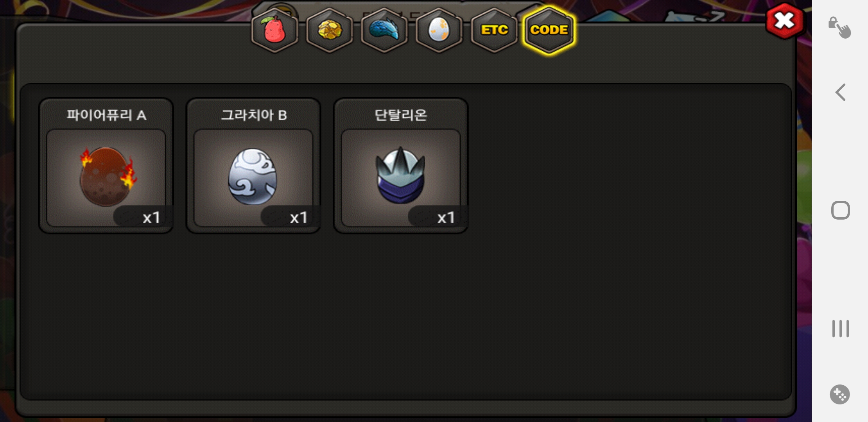Tap the 그라치아 B title label
The width and height of the screenshot is (868, 422).
click(254, 115)
